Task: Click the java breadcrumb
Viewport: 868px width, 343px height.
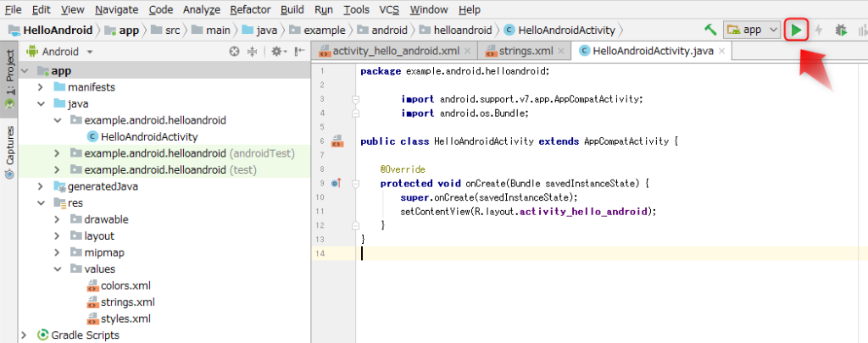Action: click(259, 30)
